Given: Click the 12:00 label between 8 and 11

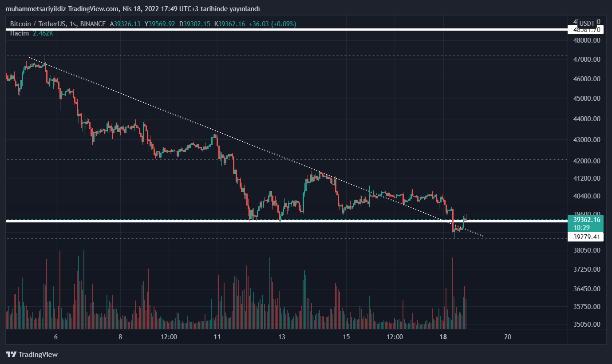Looking at the screenshot, I should [x=169, y=336].
